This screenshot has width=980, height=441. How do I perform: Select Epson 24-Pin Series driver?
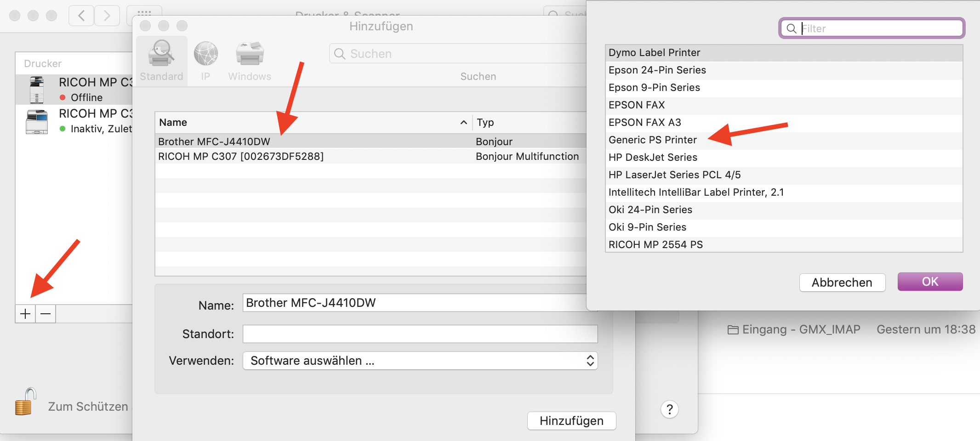[784, 70]
